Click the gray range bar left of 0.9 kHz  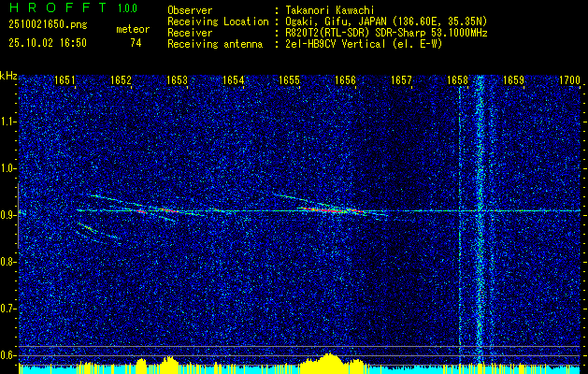18,216
